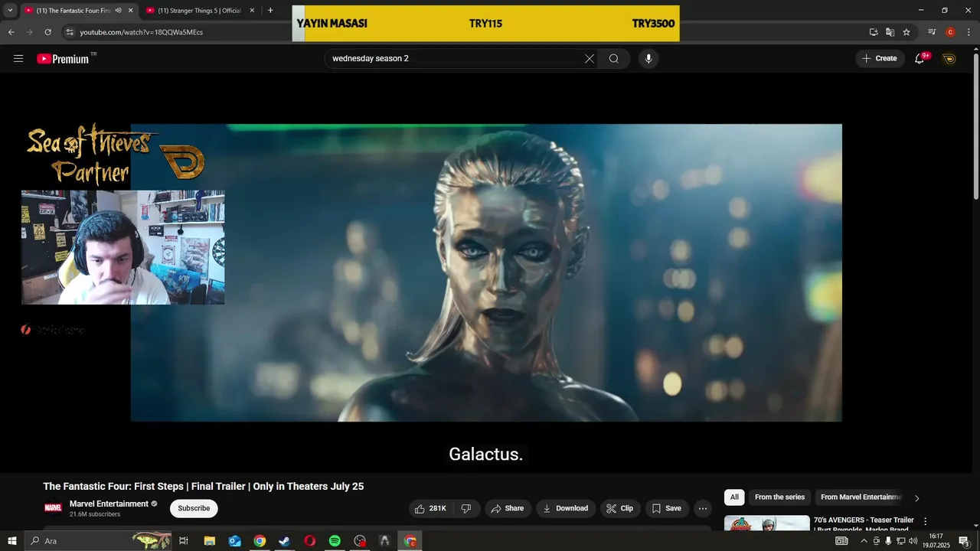Dislike the Fantastic Four trailer
This screenshot has height=551, width=980.
[x=466, y=508]
